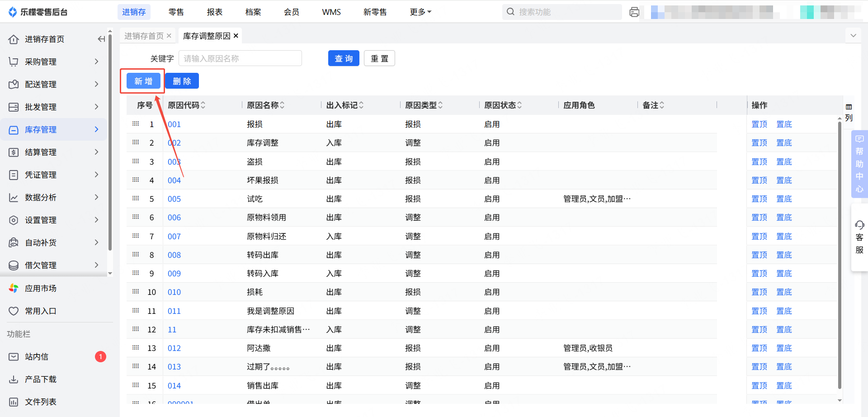This screenshot has width=868, height=417.
Task: Click the 结算管理 icon
Action: click(14, 152)
